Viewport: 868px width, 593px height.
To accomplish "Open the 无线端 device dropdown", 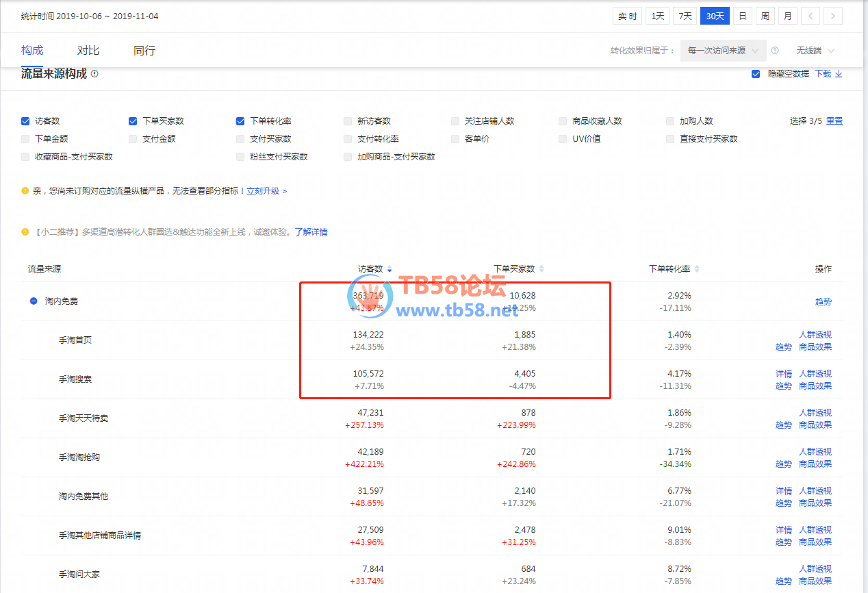I will pyautogui.click(x=815, y=51).
